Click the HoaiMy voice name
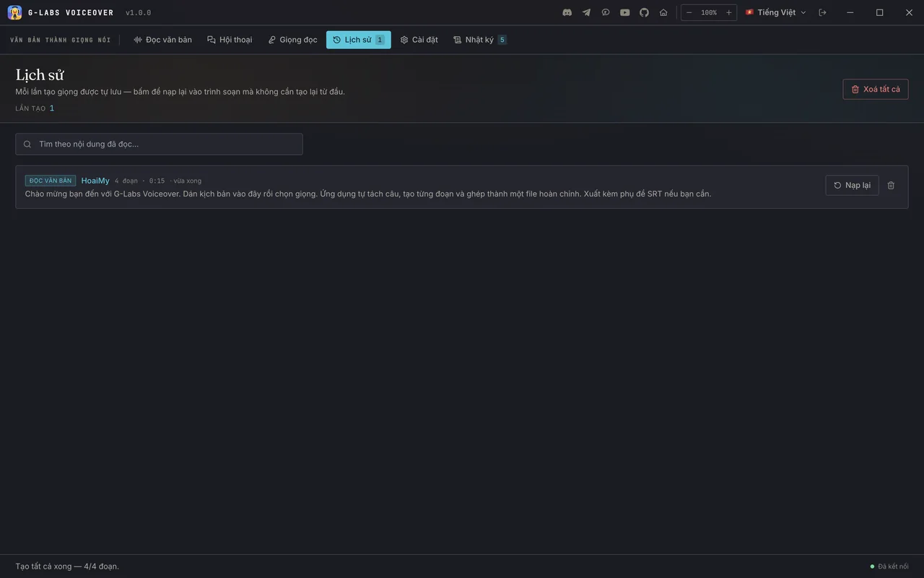Screen dimensions: 924x578 click(x=95, y=181)
